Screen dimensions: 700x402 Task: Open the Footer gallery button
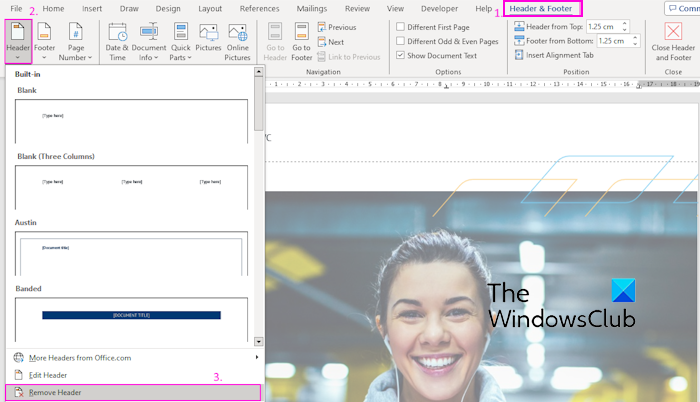(x=45, y=40)
